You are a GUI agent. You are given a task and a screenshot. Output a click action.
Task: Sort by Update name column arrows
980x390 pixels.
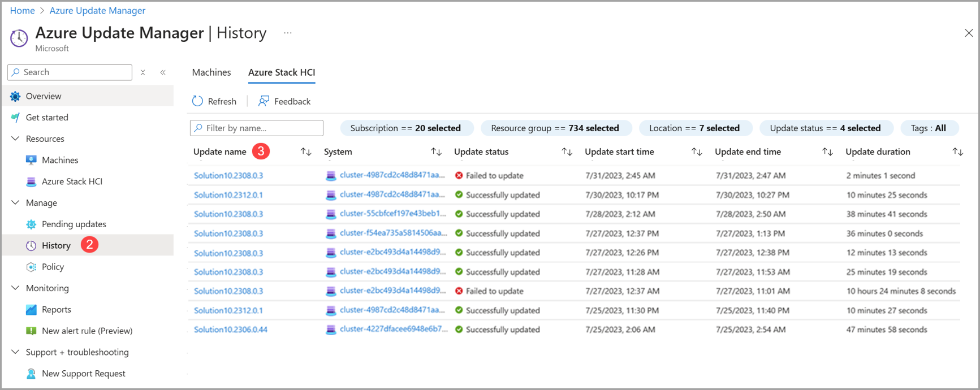point(306,151)
